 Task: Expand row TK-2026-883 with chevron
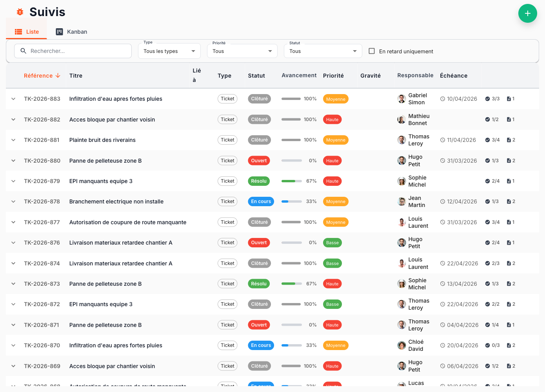pos(13,99)
